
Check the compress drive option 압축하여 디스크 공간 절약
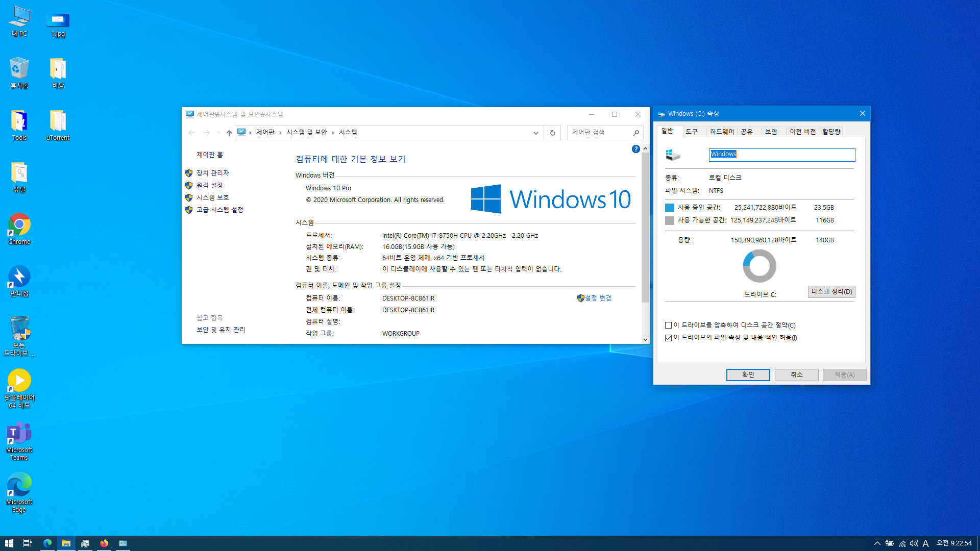pyautogui.click(x=668, y=325)
